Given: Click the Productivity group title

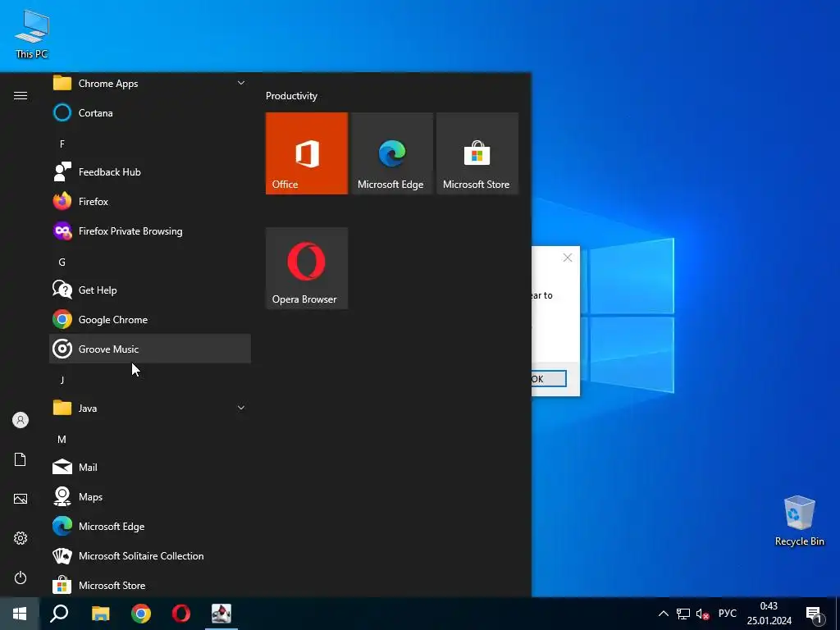Looking at the screenshot, I should click(291, 96).
